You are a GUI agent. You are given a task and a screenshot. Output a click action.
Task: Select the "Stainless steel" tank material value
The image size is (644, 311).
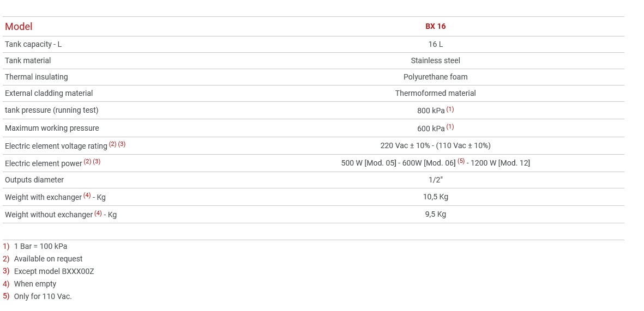click(435, 60)
